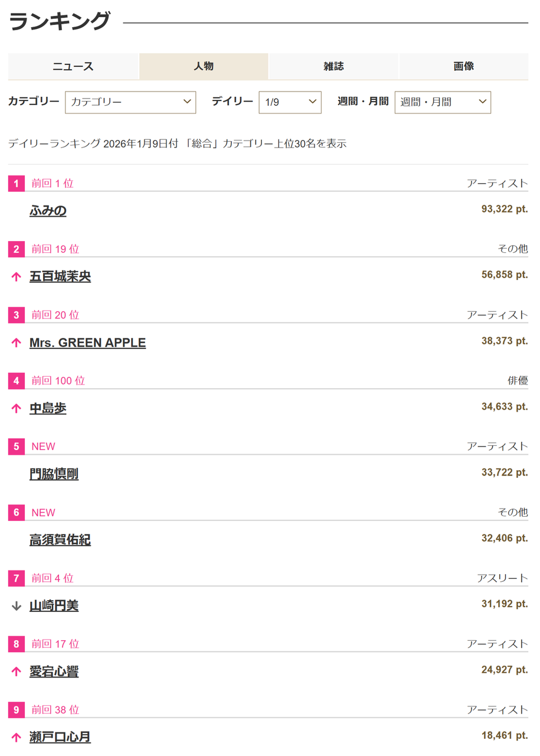540x756 pixels.
Task: Click the rank 1 number badge
Action: [17, 184]
